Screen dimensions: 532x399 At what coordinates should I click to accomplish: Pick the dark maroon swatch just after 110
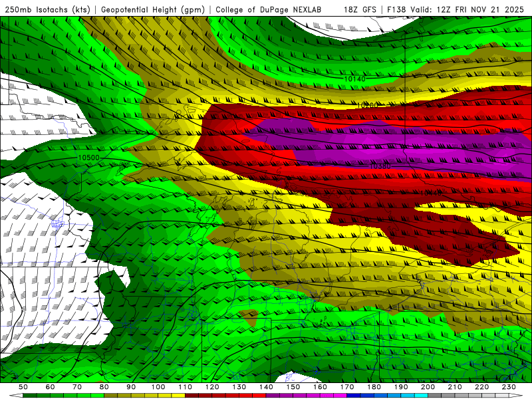[x=192, y=396]
